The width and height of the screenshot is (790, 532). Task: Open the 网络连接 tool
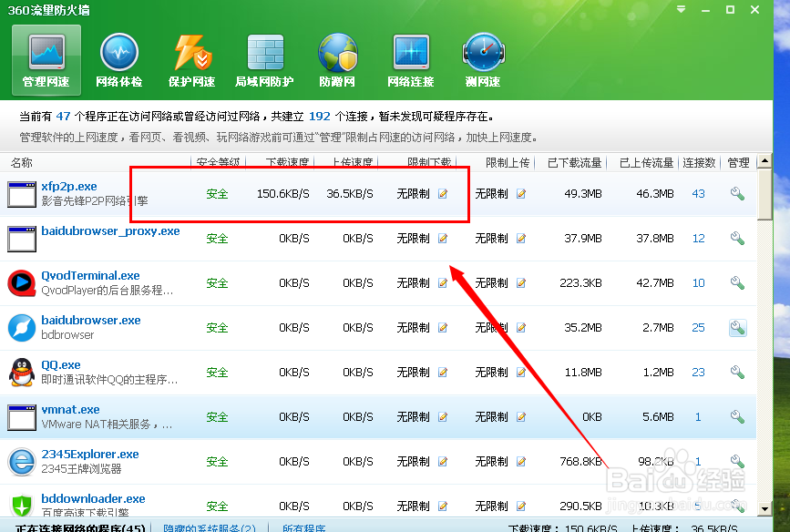(x=411, y=60)
